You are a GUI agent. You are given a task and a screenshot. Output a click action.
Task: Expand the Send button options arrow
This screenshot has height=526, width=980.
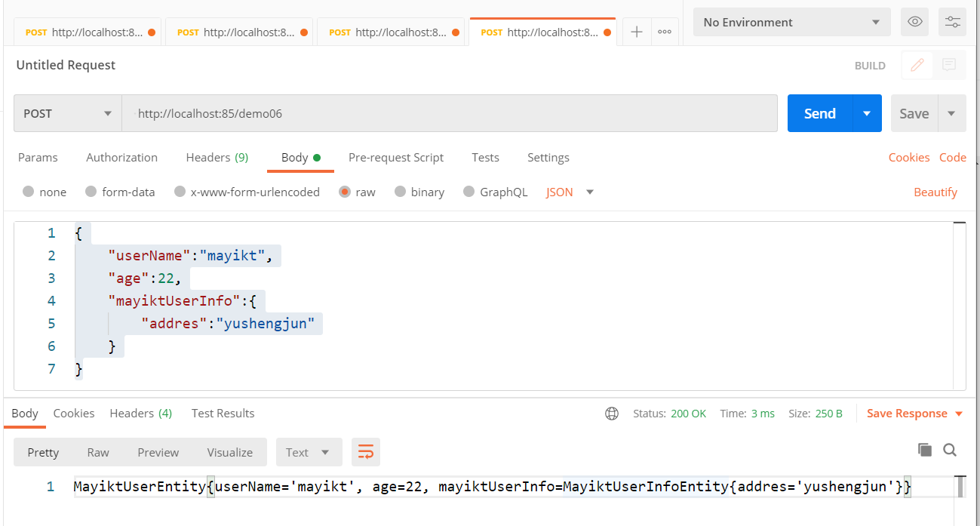point(867,113)
